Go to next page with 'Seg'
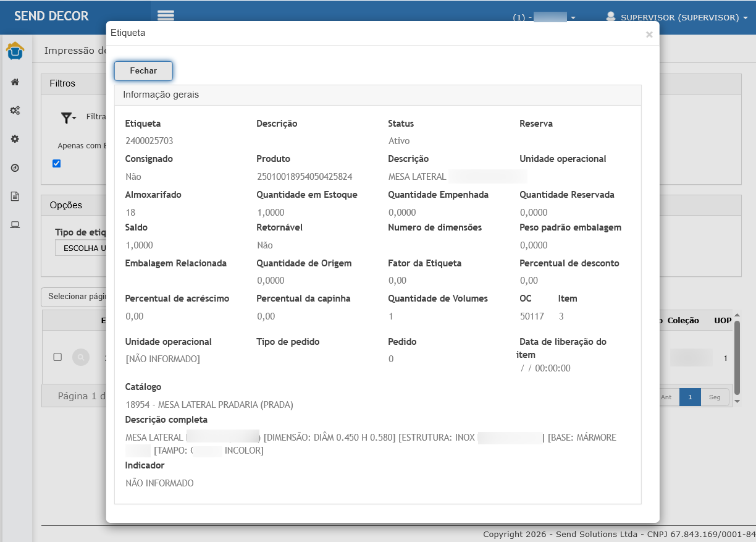 coord(715,397)
